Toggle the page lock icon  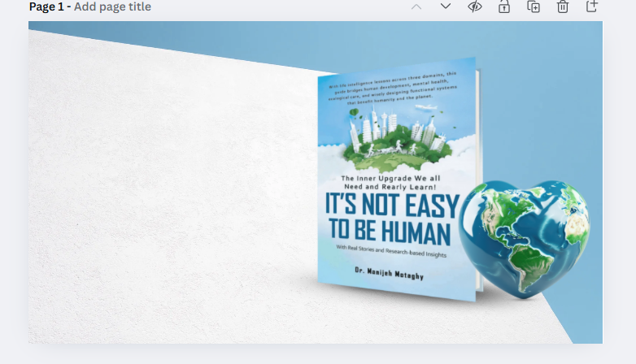pyautogui.click(x=504, y=6)
